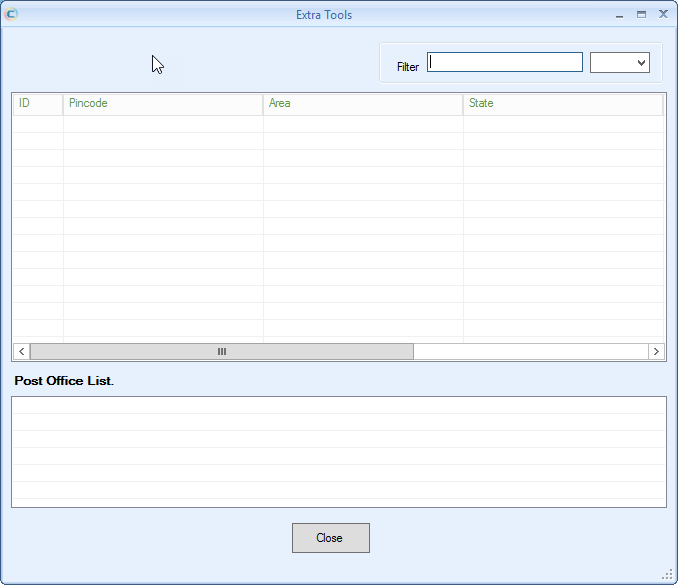Click the Area column header
The image size is (678, 585).
[363, 105]
